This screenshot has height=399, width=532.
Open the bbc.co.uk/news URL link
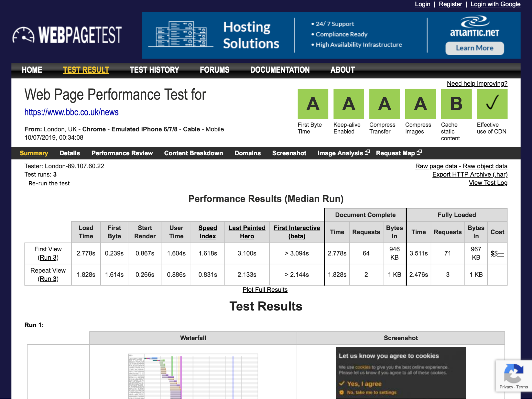point(71,112)
